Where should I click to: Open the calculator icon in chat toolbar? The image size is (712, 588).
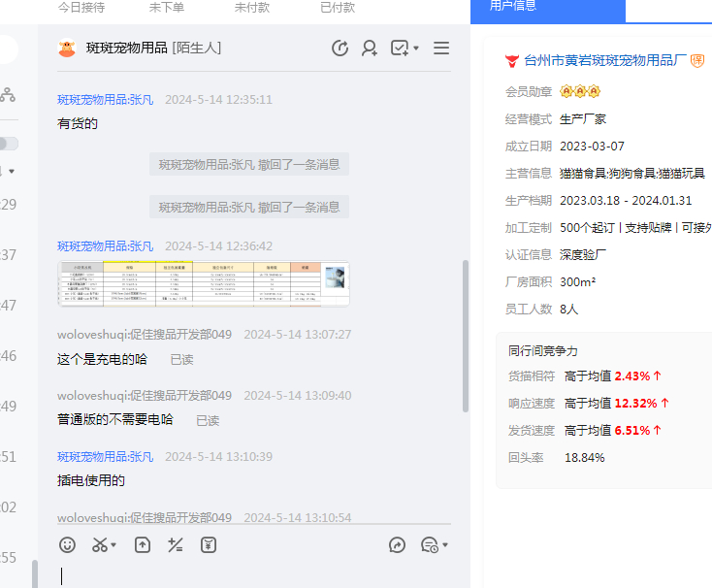[176, 545]
